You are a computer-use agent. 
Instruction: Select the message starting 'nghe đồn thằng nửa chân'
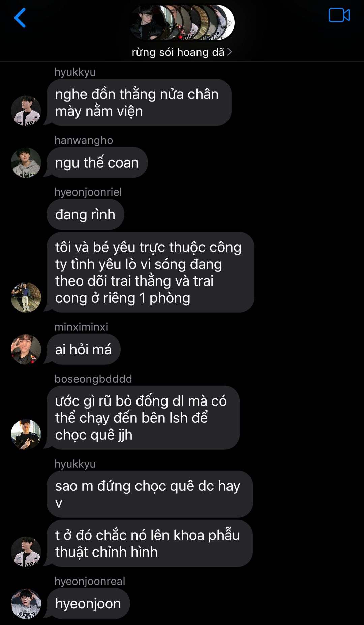click(x=139, y=102)
